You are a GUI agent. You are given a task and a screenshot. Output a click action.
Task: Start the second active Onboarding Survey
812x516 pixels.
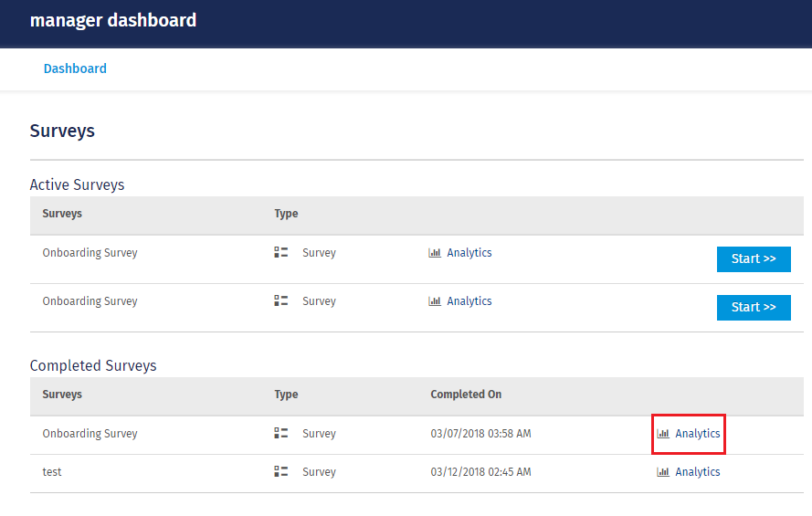pyautogui.click(x=754, y=308)
